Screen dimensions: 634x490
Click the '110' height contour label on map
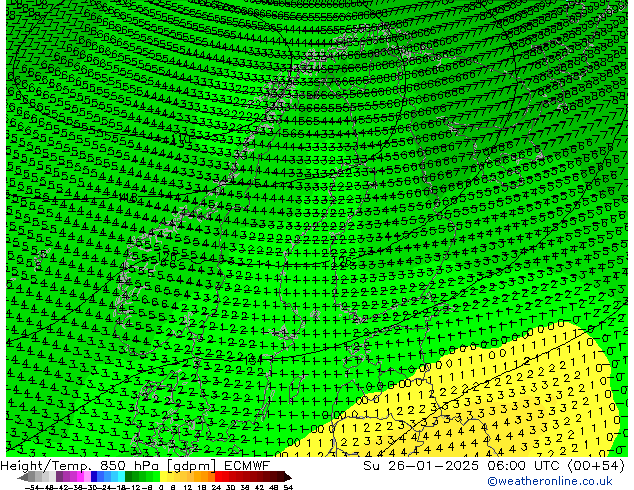coord(182,139)
